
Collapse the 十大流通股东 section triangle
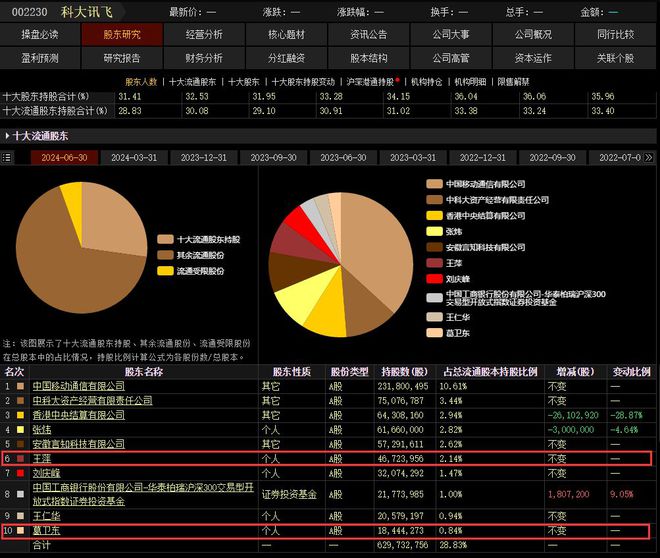(x=7, y=136)
